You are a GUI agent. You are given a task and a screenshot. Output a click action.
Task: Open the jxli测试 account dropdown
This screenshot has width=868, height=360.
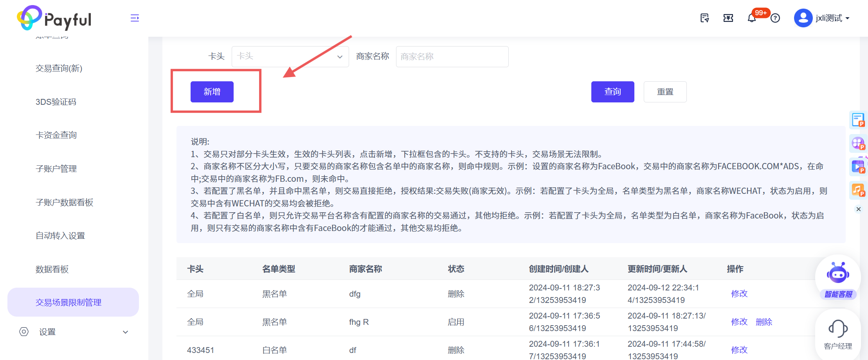(832, 18)
